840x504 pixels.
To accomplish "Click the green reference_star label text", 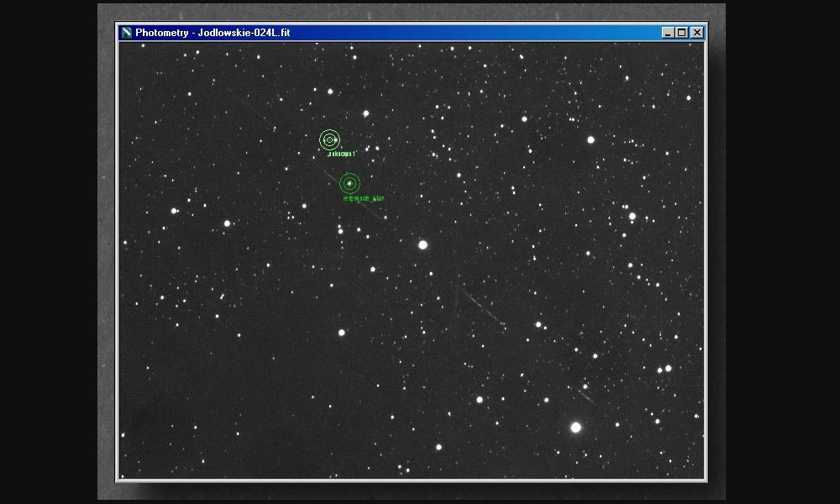I will pyautogui.click(x=364, y=199).
